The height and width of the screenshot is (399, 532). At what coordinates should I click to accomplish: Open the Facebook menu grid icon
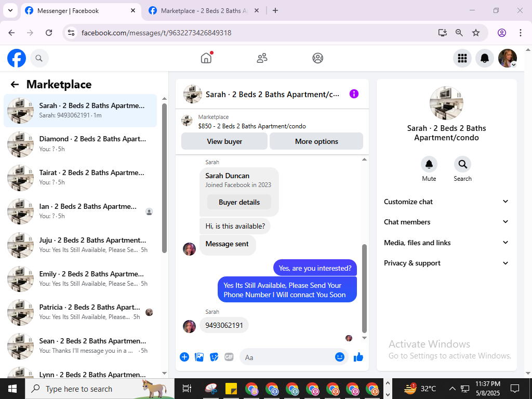pos(462,58)
